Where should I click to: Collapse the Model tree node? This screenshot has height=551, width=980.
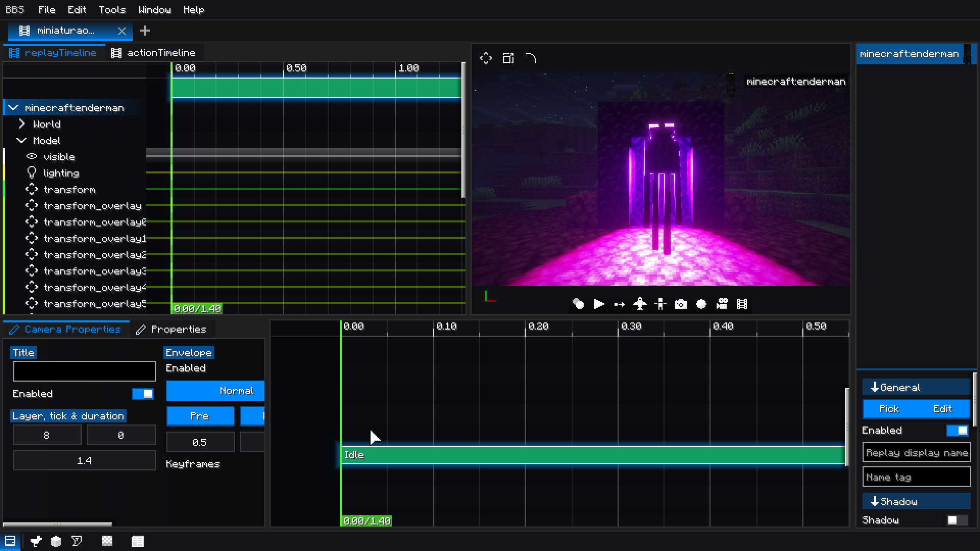click(x=22, y=140)
